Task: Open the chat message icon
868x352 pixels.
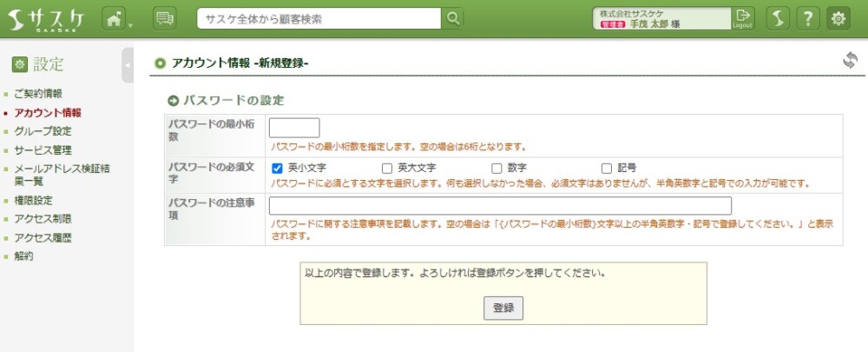Action: 164,18
